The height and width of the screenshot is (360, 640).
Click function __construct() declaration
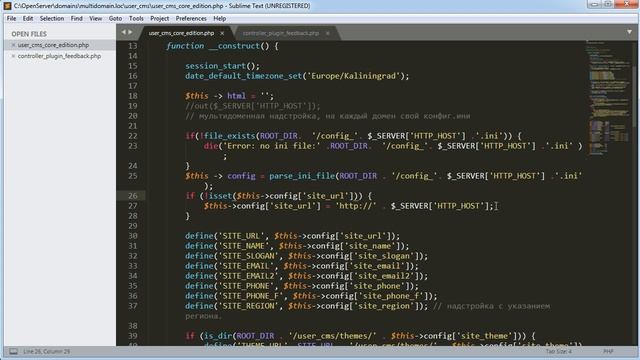coord(222,46)
